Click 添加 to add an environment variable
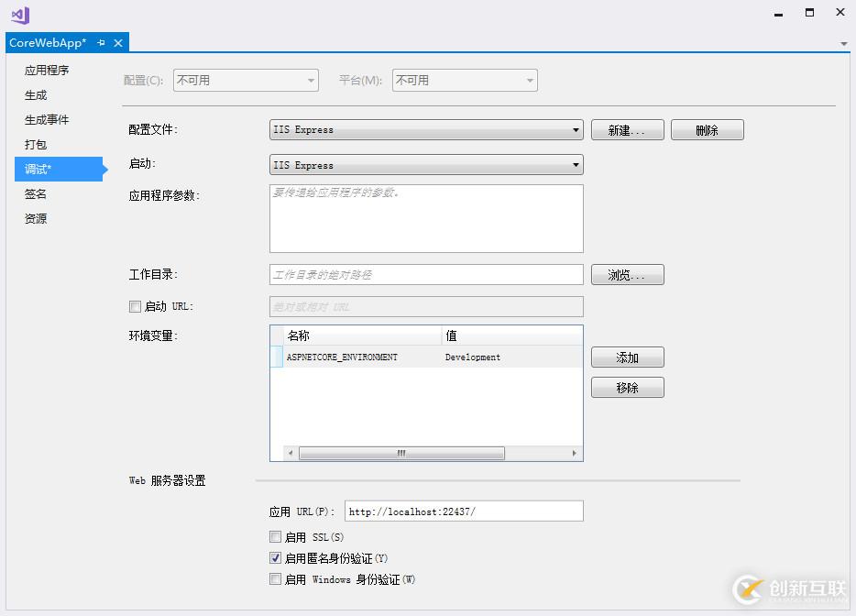This screenshot has height=616, width=856. tap(627, 357)
